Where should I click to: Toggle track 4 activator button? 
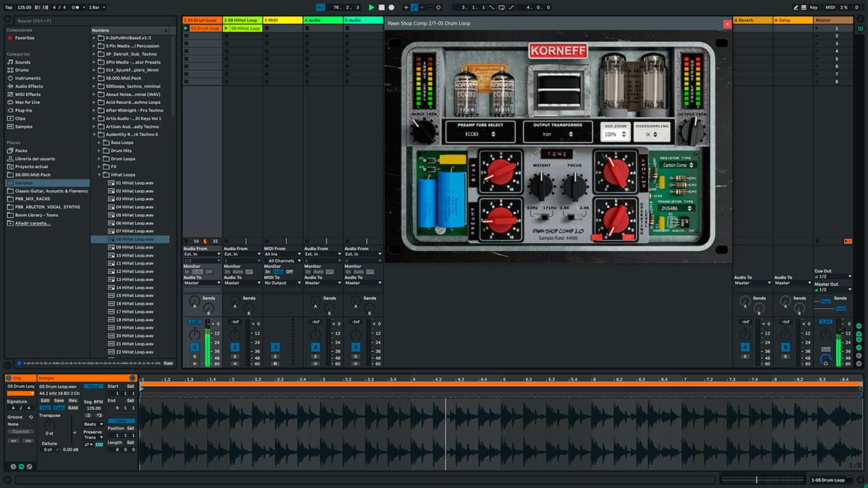316,348
